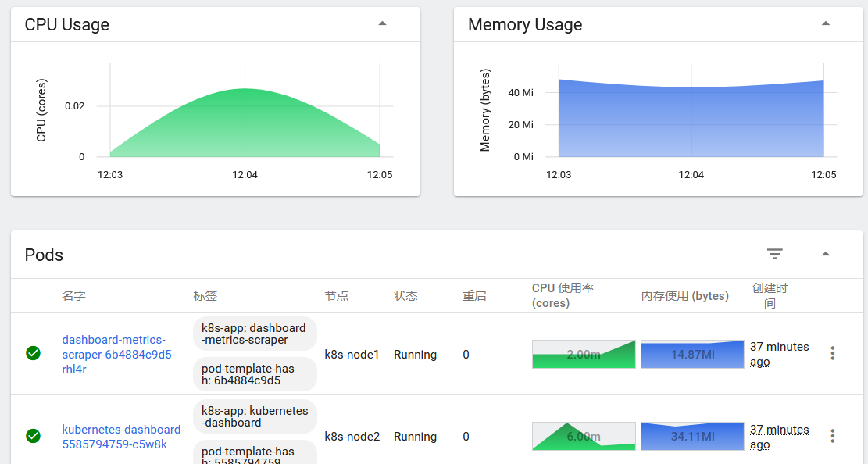Click the 6.00m CPU sparkline
868x464 pixels.
pos(584,437)
